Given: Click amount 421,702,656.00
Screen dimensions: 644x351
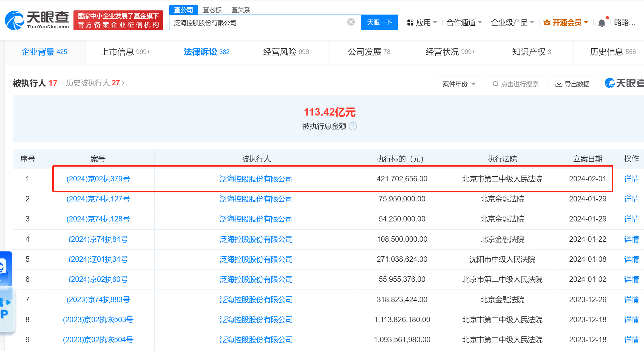Looking at the screenshot, I should [402, 179].
